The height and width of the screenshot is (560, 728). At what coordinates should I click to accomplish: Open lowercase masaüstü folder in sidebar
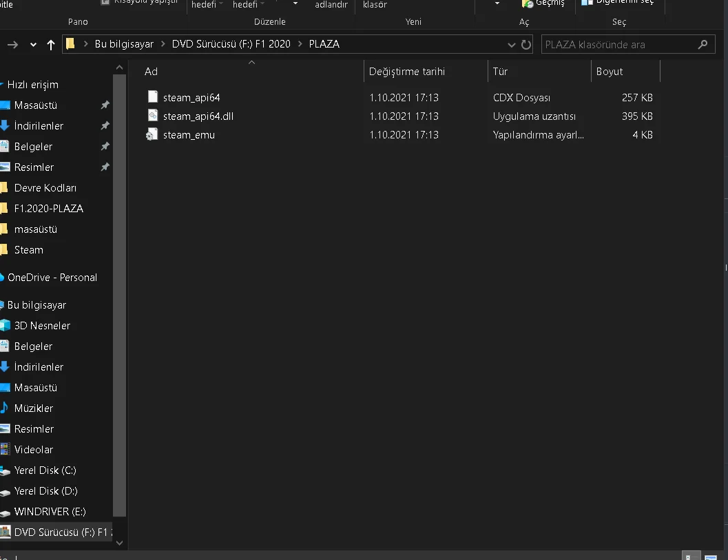coord(35,229)
